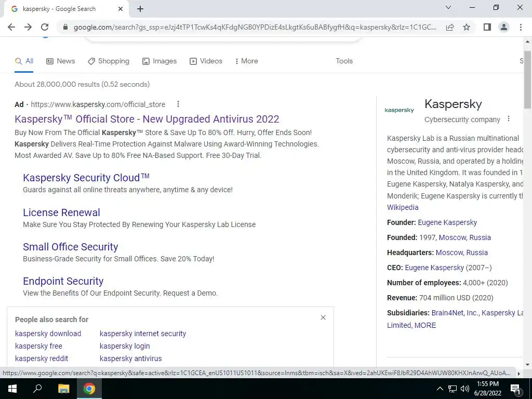Open the browser side panel
This screenshot has width=532, height=399.
[x=487, y=27]
